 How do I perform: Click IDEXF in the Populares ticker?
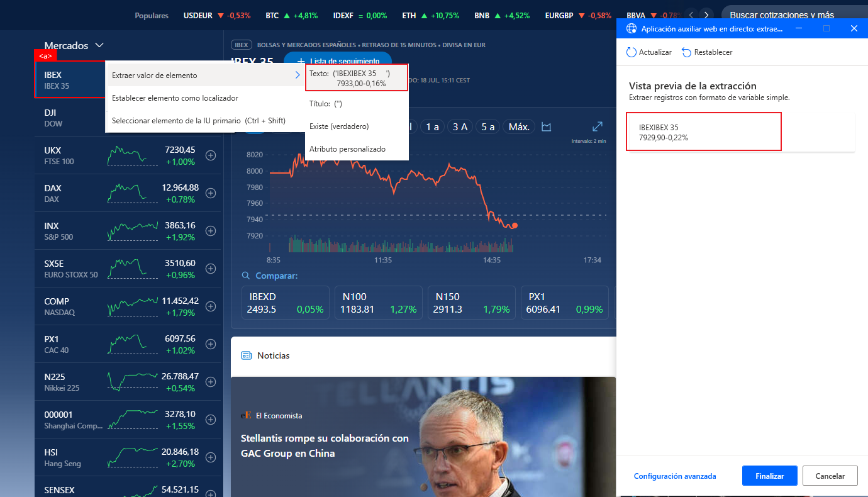[360, 15]
